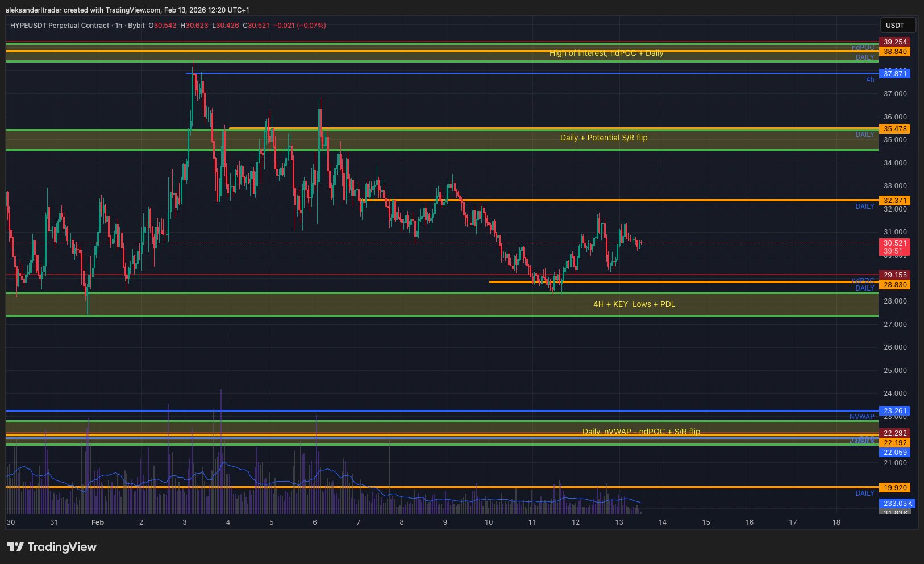This screenshot has height=564, width=924.
Task: Select '4H + KEY Lows + PDL' annotation
Action: 634,304
